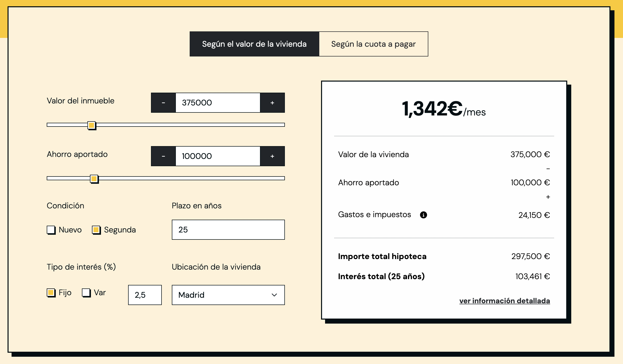
Task: Switch to Según la cuota a pagar tab
Action: 373,44
